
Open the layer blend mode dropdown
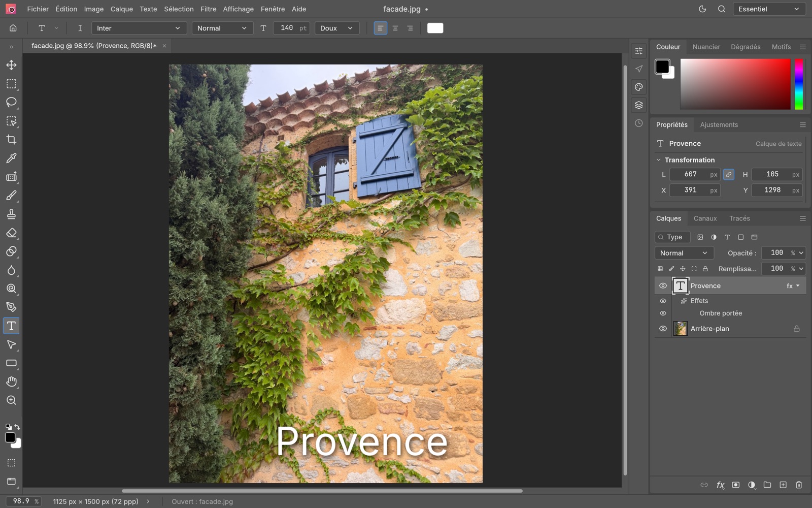[x=684, y=253]
